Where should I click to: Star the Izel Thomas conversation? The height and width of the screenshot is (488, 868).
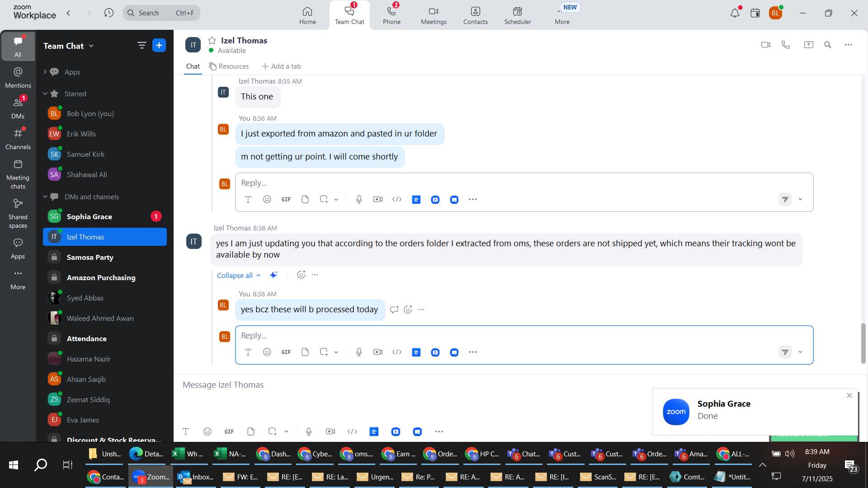(x=212, y=41)
